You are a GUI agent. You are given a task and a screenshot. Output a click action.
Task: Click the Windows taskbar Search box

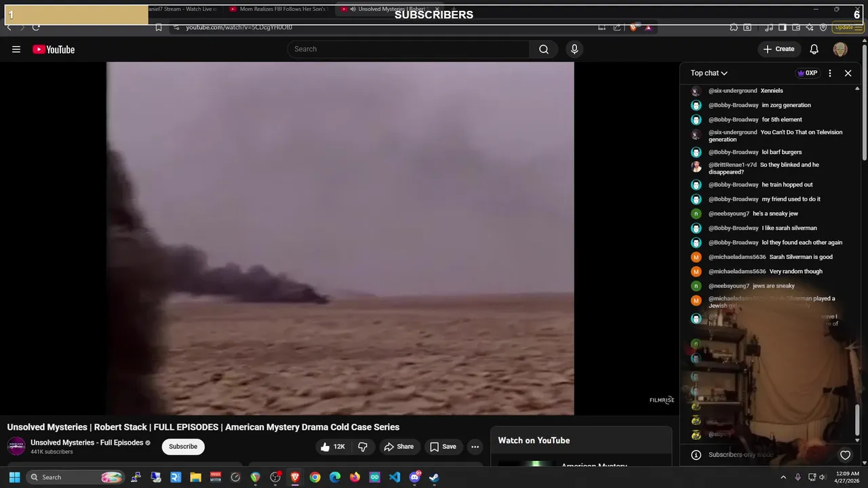[76, 477]
